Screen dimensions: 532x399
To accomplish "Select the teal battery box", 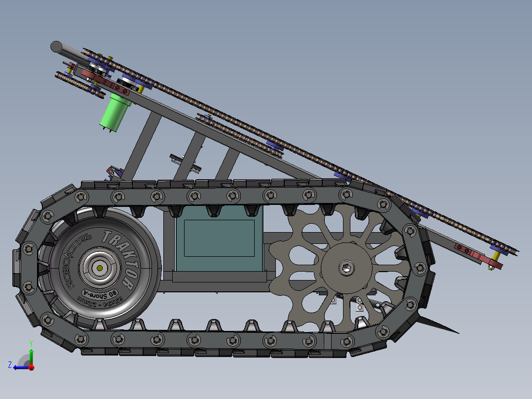I will (219, 239).
